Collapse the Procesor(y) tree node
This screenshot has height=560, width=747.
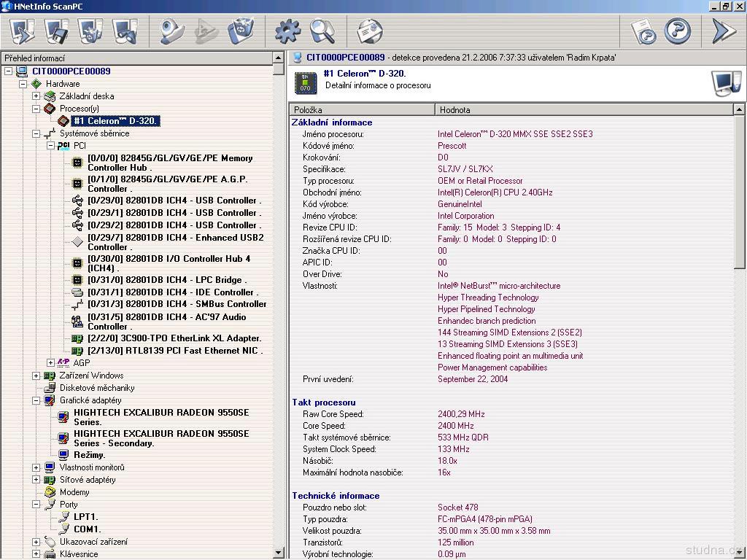(x=36, y=109)
